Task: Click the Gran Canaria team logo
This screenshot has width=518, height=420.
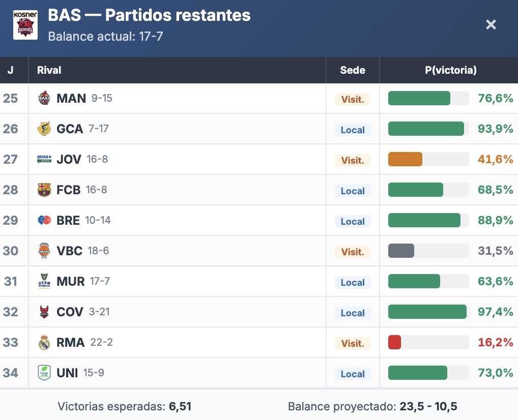Action: 44,129
